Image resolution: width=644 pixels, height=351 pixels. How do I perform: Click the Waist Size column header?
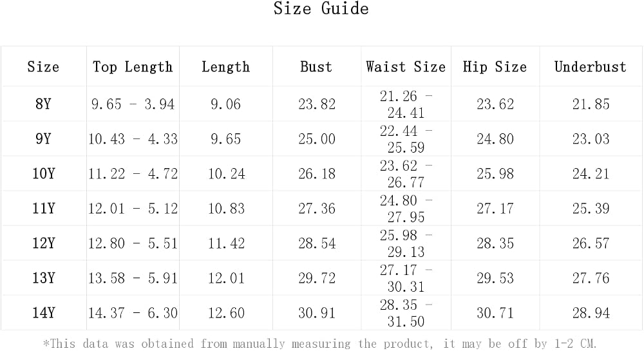(406, 67)
